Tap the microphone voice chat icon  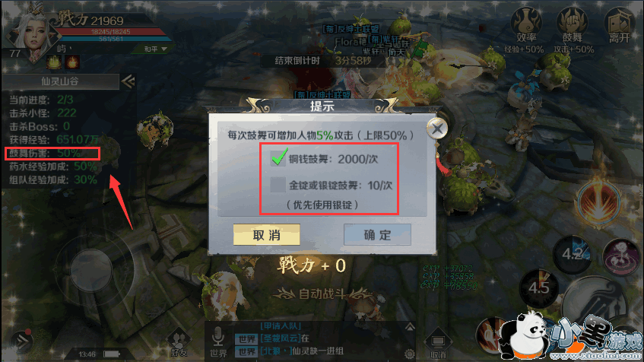tap(218, 342)
